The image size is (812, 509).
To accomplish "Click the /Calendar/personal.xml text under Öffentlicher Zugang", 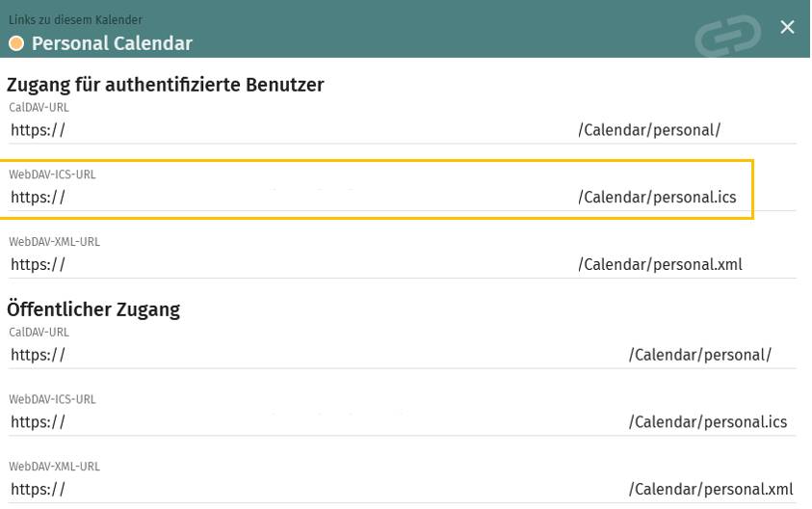I will coord(711,490).
